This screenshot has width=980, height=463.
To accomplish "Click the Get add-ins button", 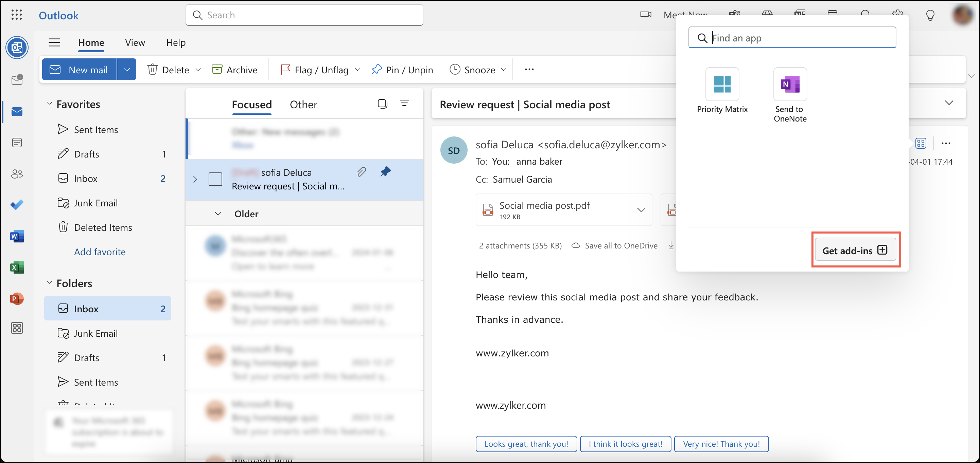I will [855, 251].
